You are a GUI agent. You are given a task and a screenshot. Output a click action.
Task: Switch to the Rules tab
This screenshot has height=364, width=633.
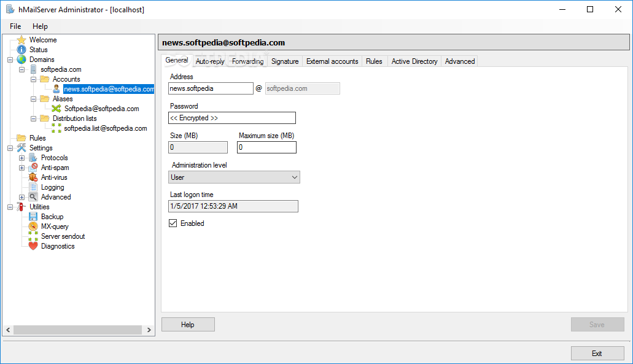[374, 61]
